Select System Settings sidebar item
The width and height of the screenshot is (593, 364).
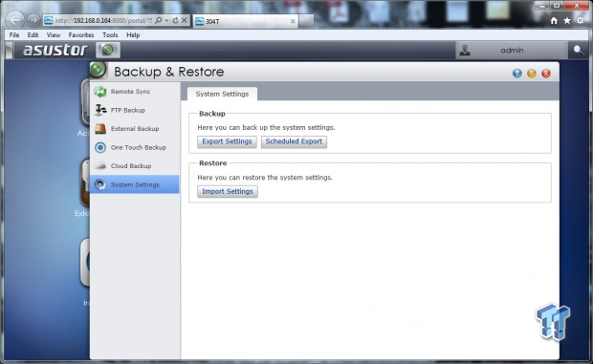tap(135, 184)
